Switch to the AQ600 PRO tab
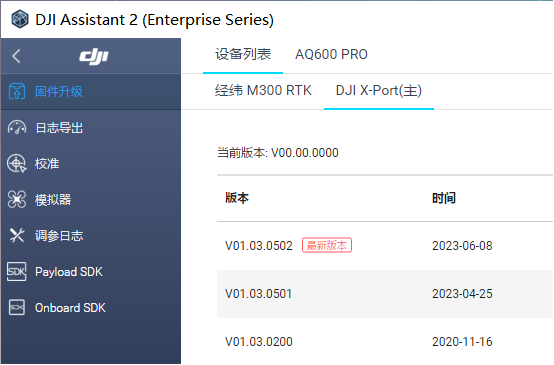Viewport: 554px width, 365px height. tap(331, 55)
